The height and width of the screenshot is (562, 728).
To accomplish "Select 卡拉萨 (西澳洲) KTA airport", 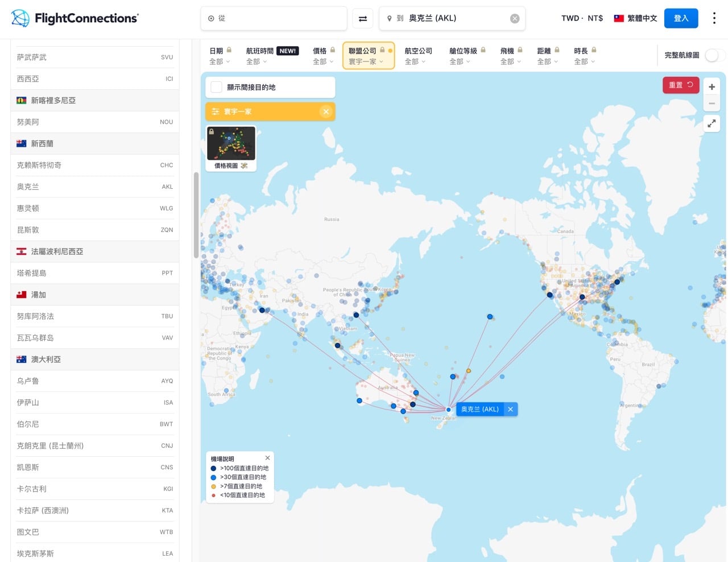I will click(95, 510).
